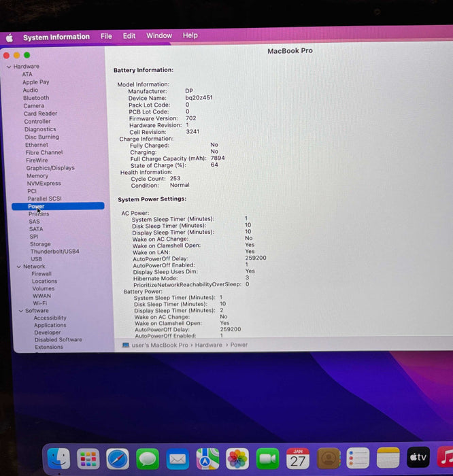Open the File menu
The width and height of the screenshot is (453, 476).
coord(106,36)
